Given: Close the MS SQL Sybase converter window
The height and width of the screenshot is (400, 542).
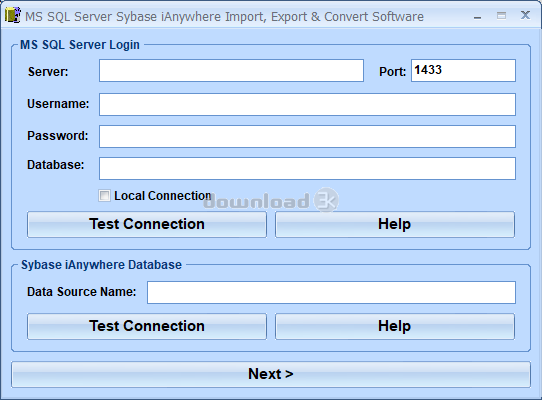Looking at the screenshot, I should (525, 15).
